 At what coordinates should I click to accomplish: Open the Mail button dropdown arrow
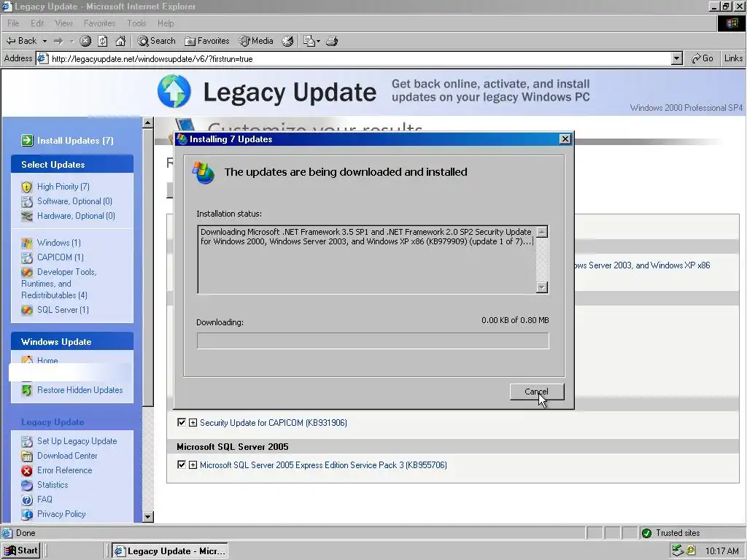[318, 41]
